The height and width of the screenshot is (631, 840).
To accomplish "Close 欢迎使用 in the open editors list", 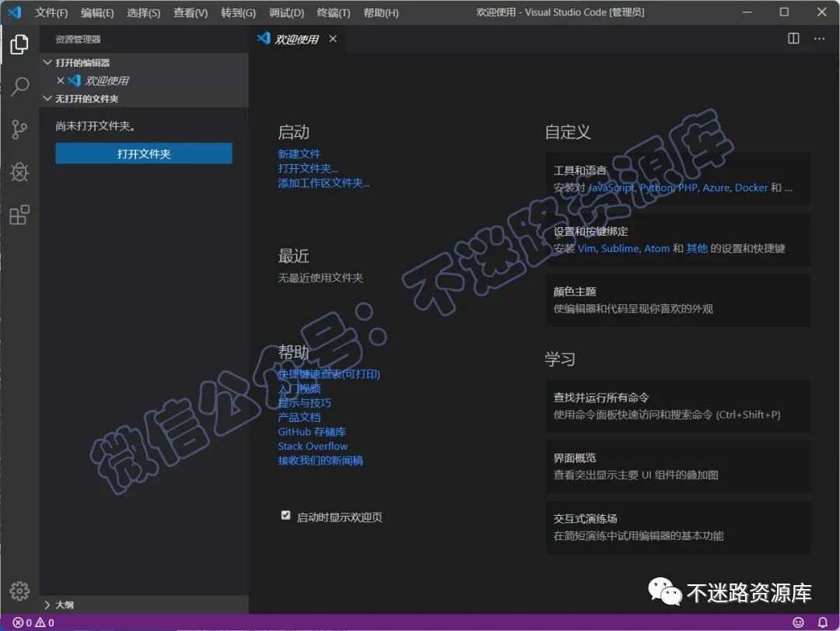I will point(61,80).
